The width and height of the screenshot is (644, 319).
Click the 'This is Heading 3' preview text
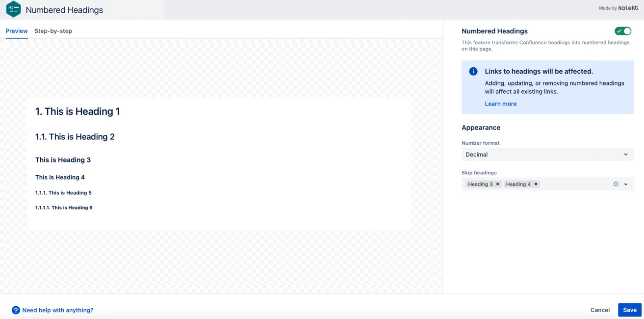coord(63,160)
